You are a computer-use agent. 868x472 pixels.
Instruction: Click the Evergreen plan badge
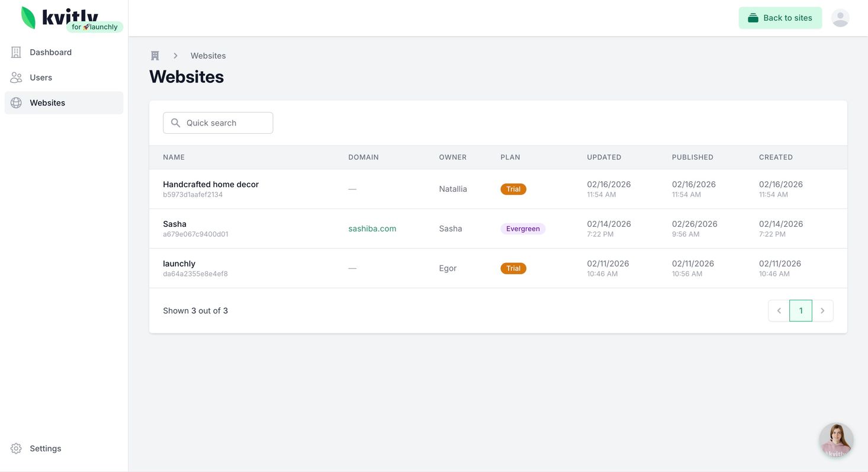522,229
